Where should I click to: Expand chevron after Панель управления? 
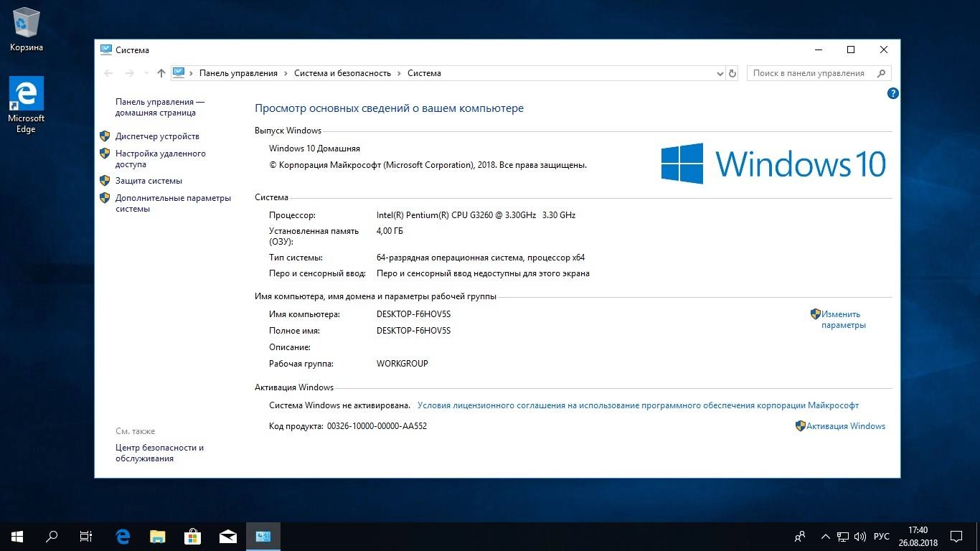[286, 73]
